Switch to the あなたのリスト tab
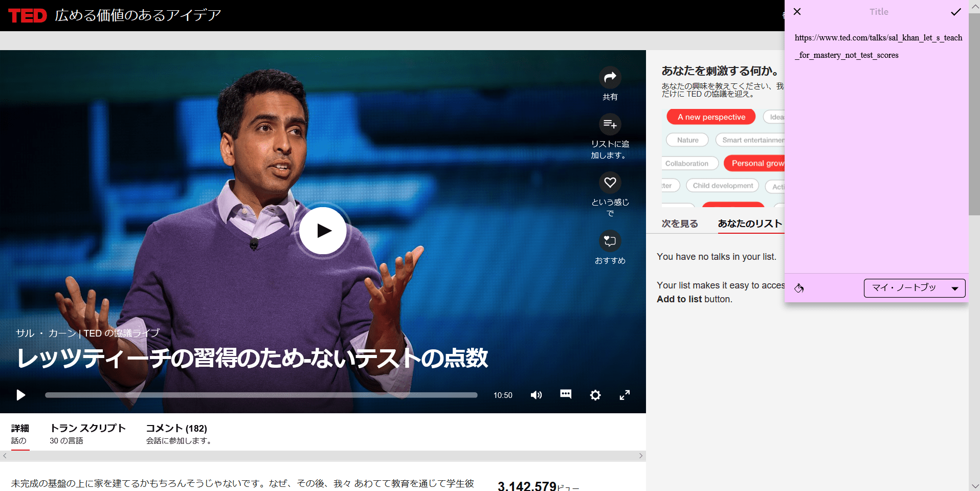This screenshot has width=980, height=491. point(750,224)
